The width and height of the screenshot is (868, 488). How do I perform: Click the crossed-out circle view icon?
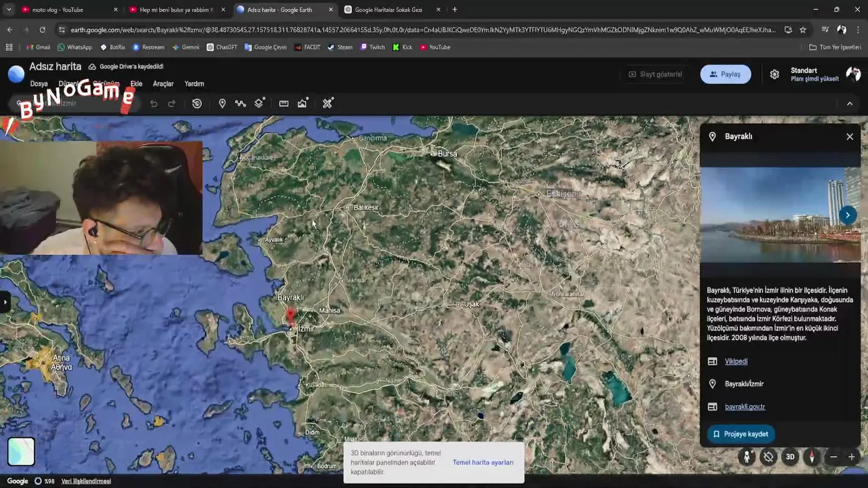tap(768, 457)
